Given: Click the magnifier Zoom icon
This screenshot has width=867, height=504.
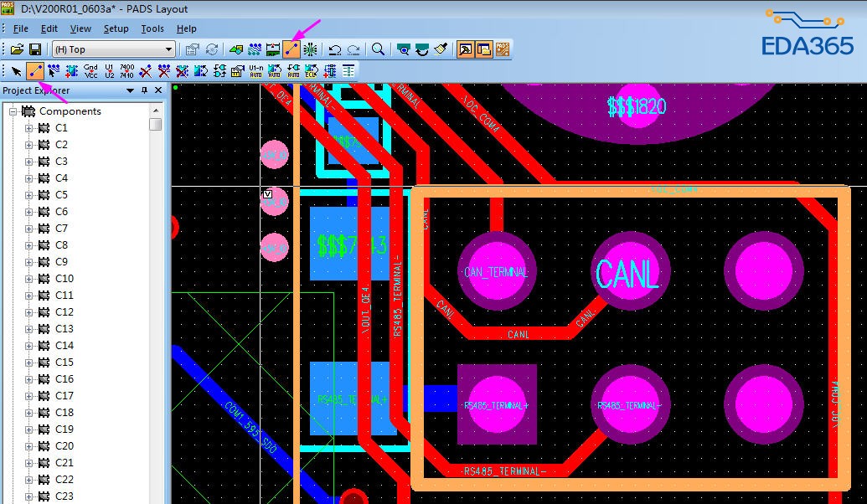Looking at the screenshot, I should pos(378,49).
